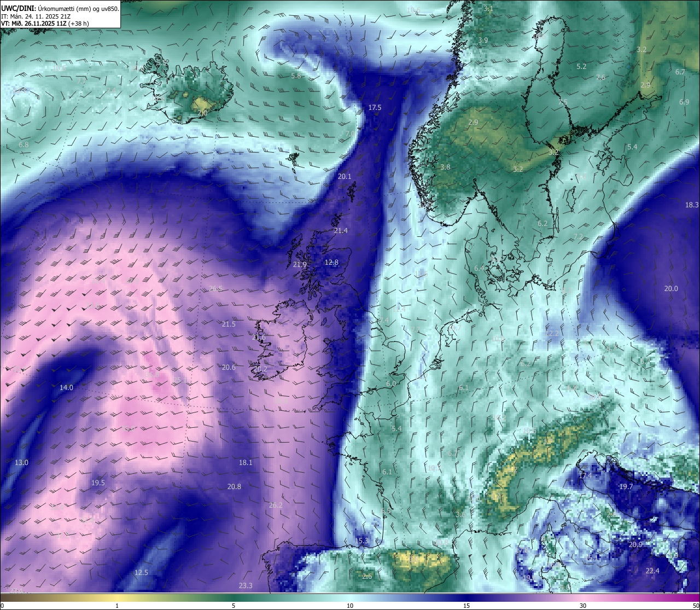Click the 6.9 value label
700x610 pixels.
(x=684, y=102)
